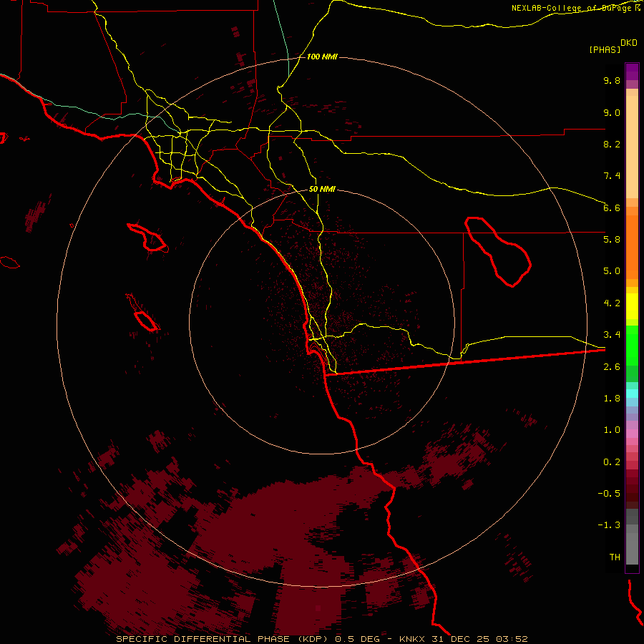The image size is (644, 644).
Task: Click the 2.6 value on the legend
Action: 612,367
